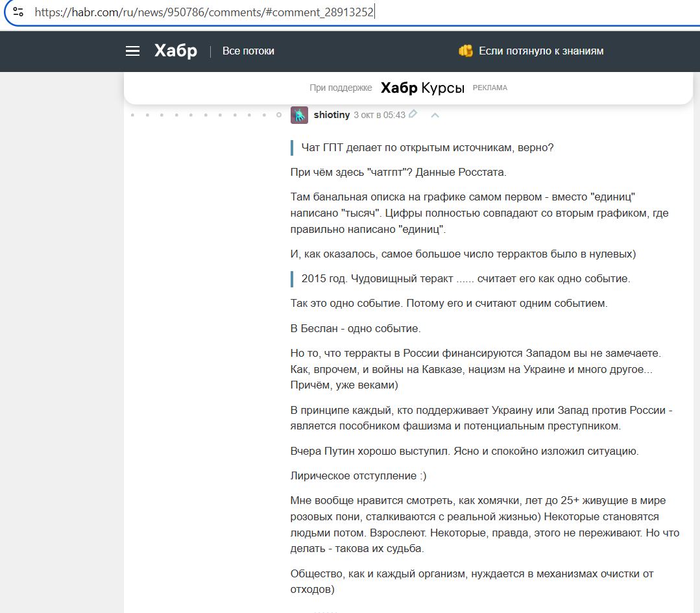Image resolution: width=700 pixels, height=613 pixels.
Task: Click the paragraph beginning Вчера Путин
Action: [465, 451]
